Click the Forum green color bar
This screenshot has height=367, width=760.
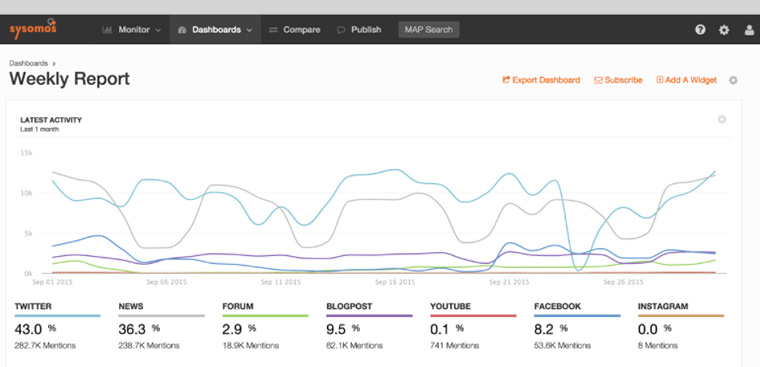pyautogui.click(x=265, y=316)
